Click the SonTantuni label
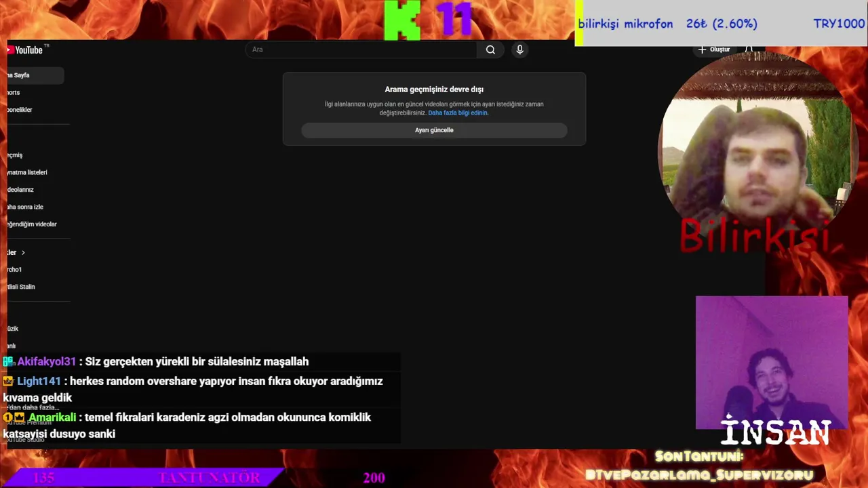 (x=698, y=457)
